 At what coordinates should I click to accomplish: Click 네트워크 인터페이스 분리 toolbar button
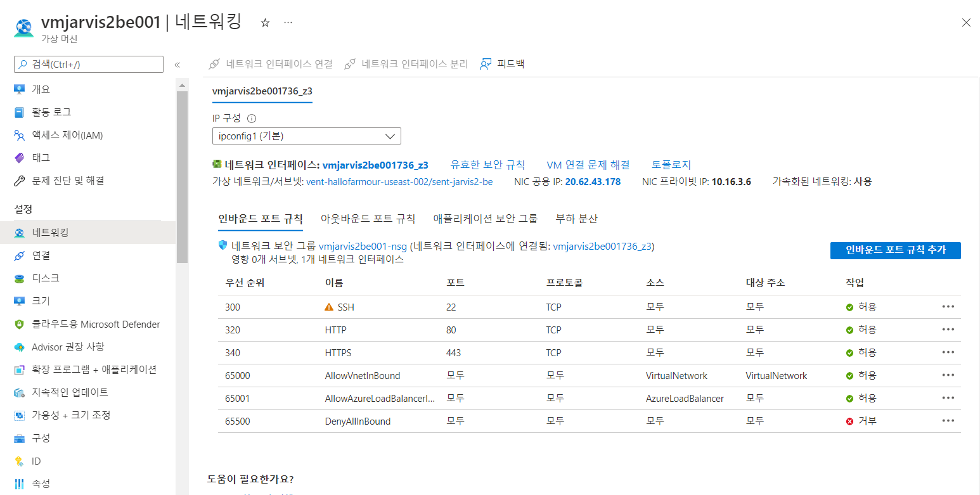(x=406, y=64)
